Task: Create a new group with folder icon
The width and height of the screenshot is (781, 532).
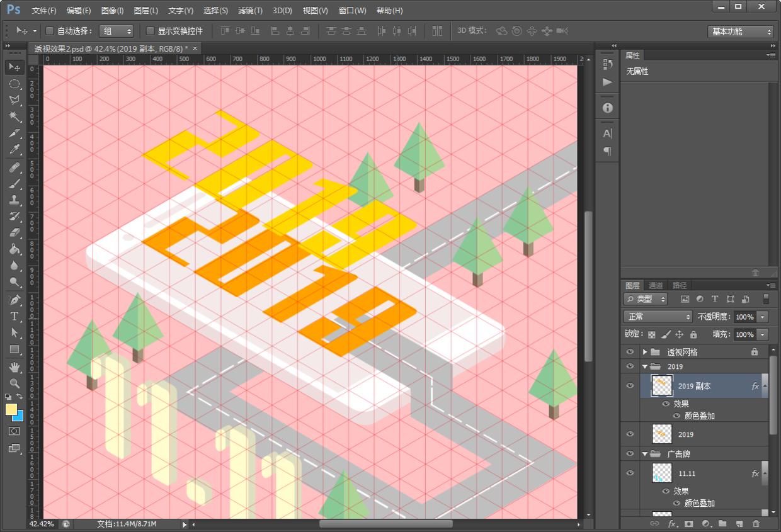Action: tap(722, 524)
